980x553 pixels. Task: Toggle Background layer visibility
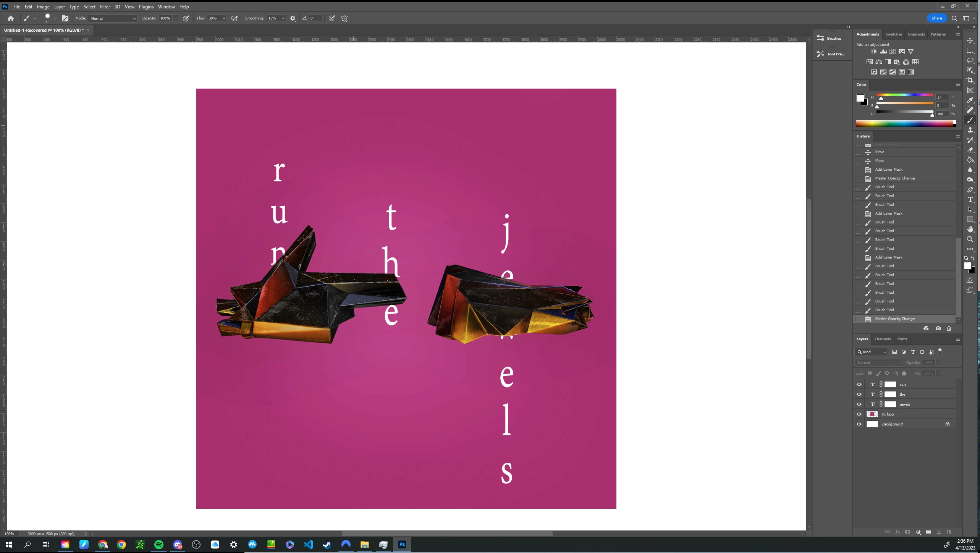click(x=859, y=424)
